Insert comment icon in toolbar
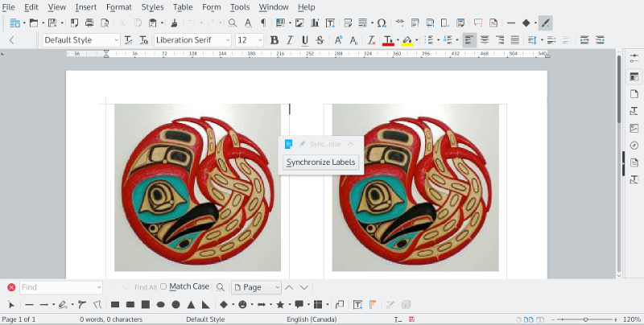This screenshot has width=644, height=325. coord(478,23)
